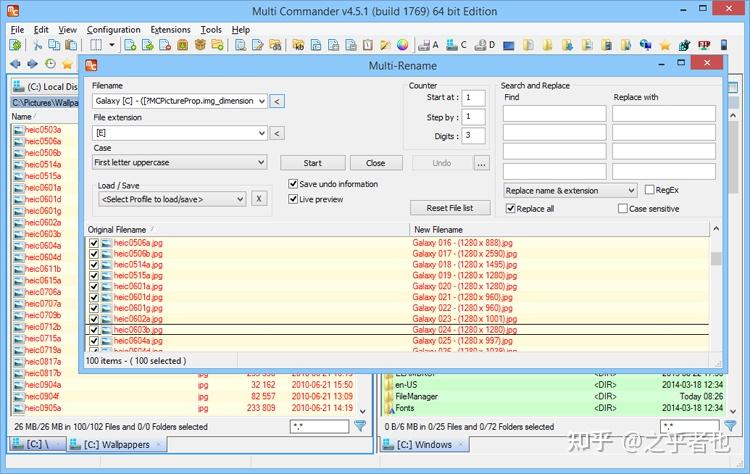Viewport: 750px width, 474px height.
Task: Toggle the Live preview checkbox
Action: pyautogui.click(x=293, y=199)
